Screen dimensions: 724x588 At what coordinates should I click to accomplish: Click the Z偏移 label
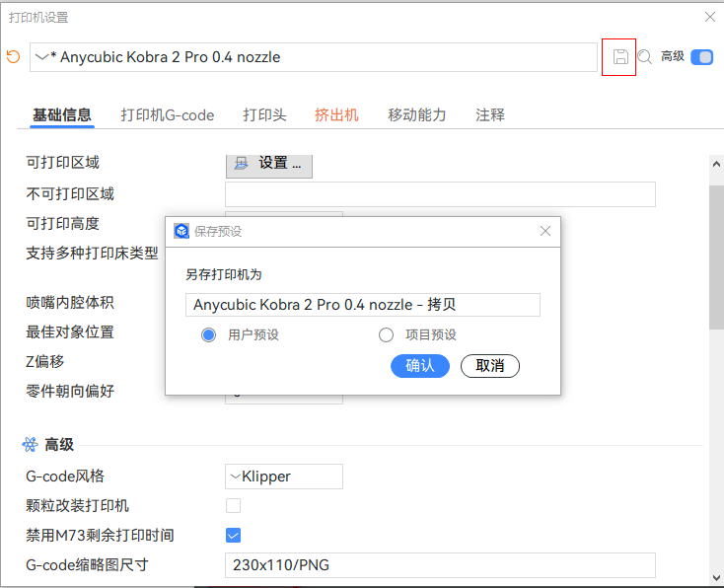tap(44, 362)
